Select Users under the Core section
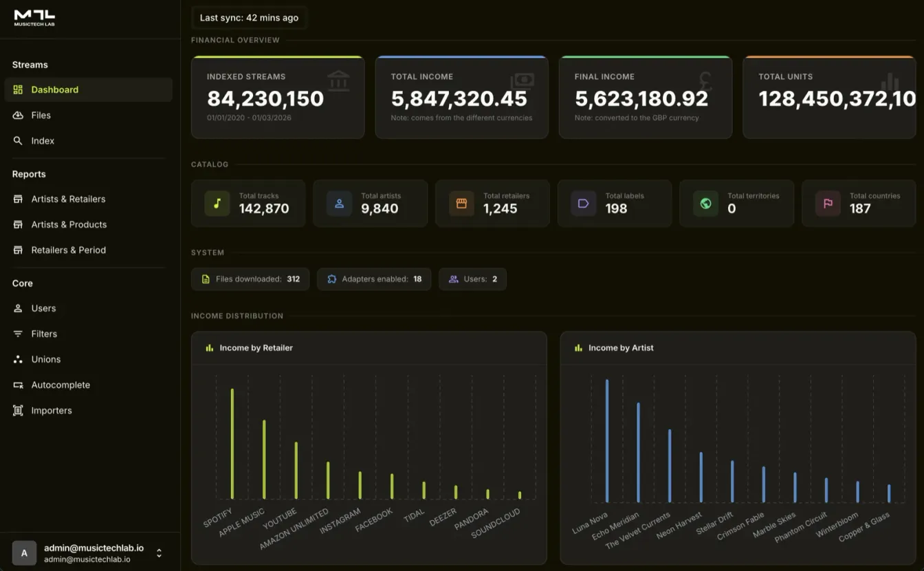This screenshot has height=571, width=924. tap(43, 308)
